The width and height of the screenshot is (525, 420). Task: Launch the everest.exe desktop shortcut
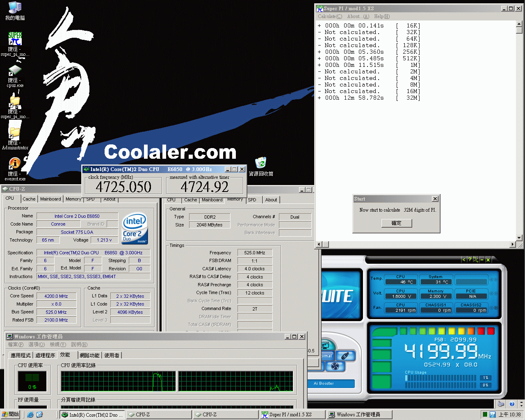click(x=15, y=169)
